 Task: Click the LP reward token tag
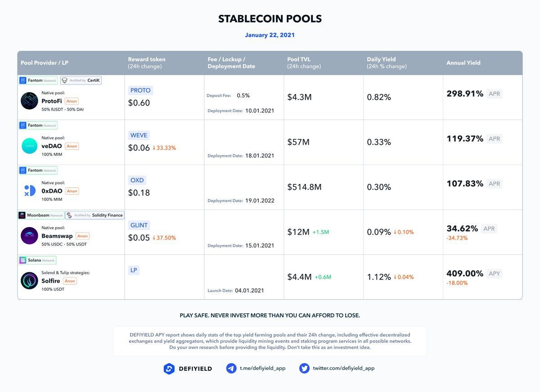134,270
